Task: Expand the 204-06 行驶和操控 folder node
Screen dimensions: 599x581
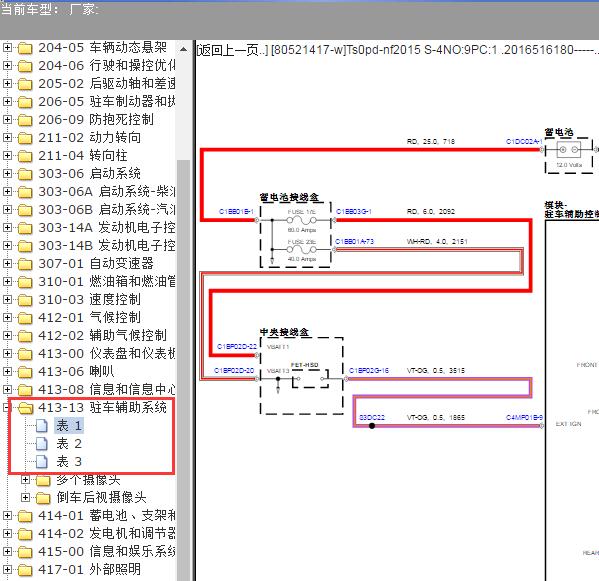Action: point(7,66)
